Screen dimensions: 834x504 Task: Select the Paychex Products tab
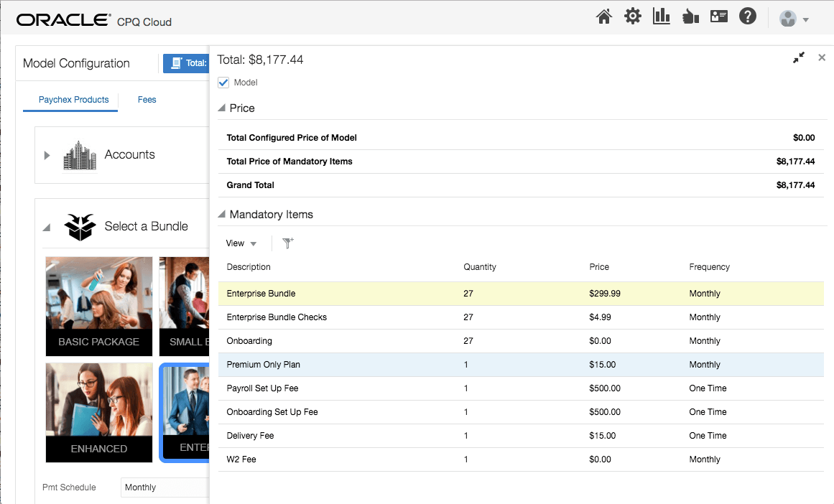pyautogui.click(x=73, y=100)
